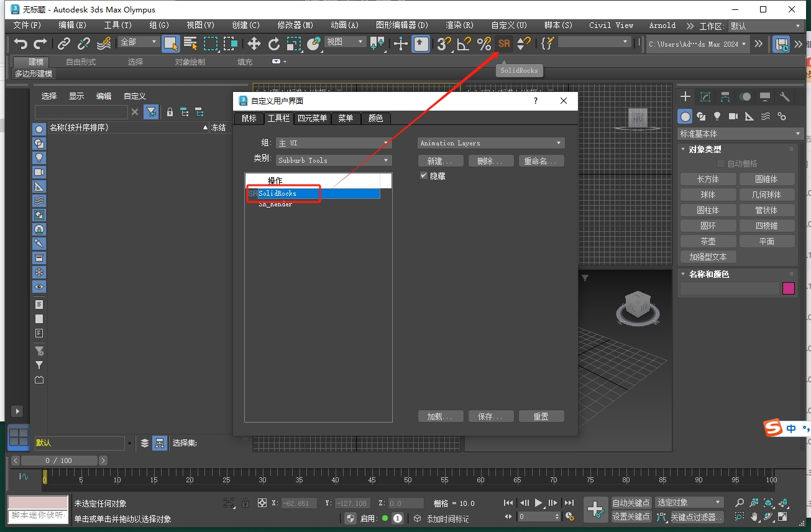Click the 删除... button
811x532 pixels.
point(491,161)
